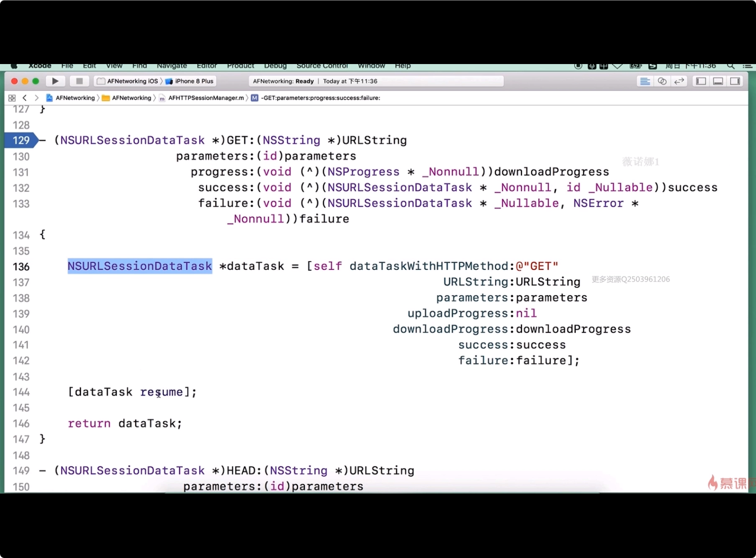Open the Editor menu

207,66
